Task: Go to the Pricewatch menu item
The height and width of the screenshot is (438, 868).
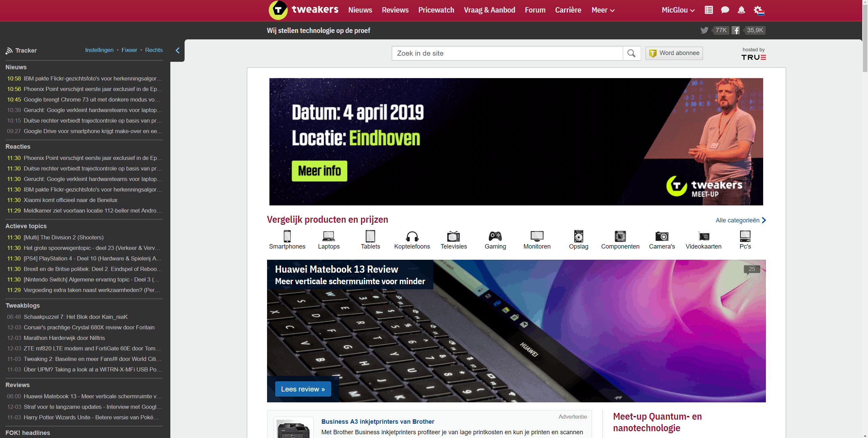Action: click(436, 10)
